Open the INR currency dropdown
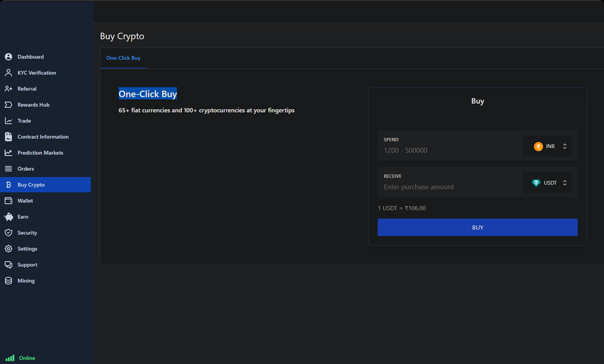 [x=547, y=147]
